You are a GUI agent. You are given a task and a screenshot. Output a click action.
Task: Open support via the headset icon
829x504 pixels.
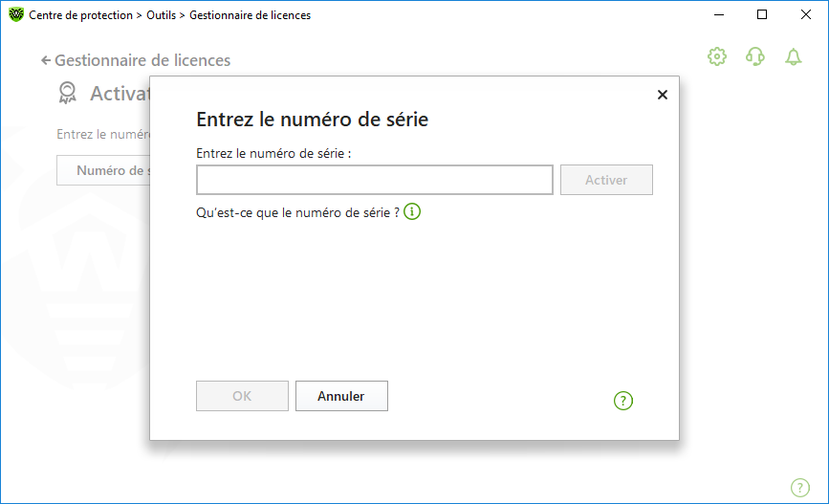(755, 56)
